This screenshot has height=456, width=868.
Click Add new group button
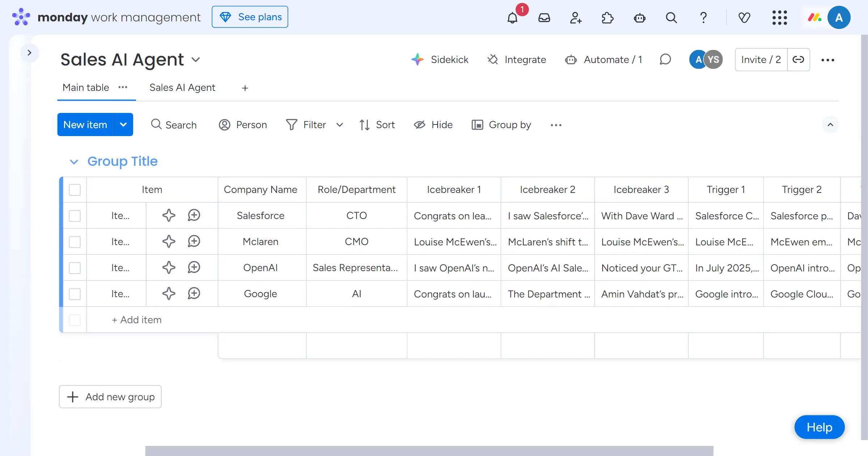110,397
